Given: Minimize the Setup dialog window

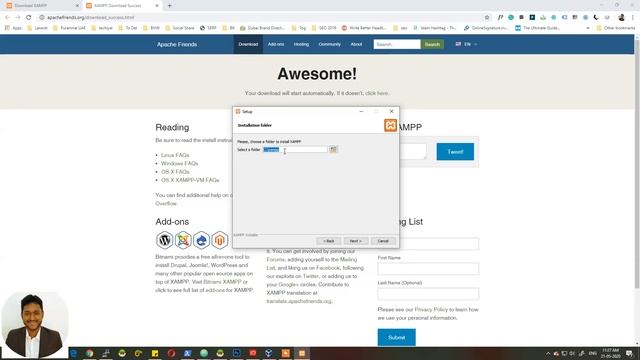Looking at the screenshot, I should pos(361,111).
